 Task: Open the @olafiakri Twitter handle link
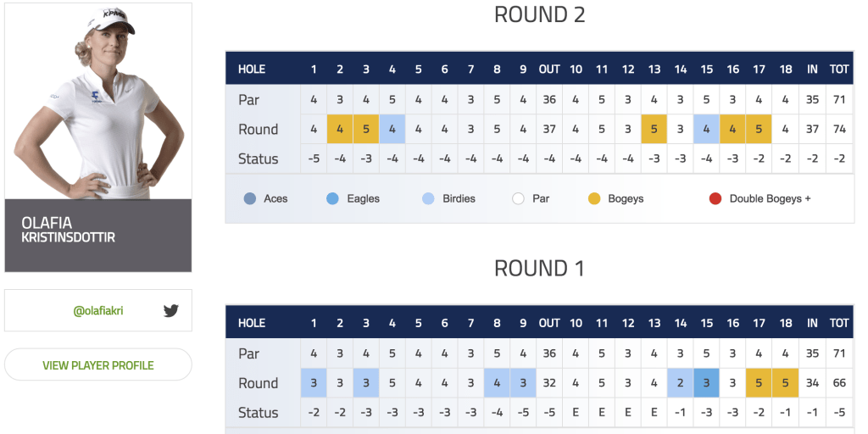(x=98, y=311)
